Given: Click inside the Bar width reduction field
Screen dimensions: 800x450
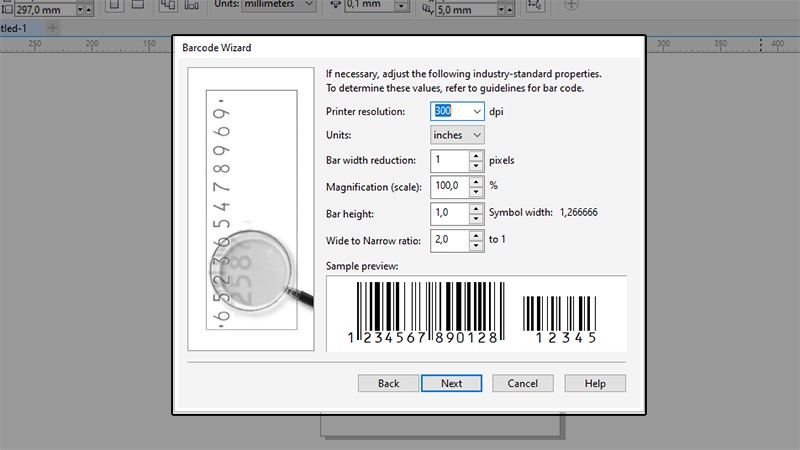Looking at the screenshot, I should [x=448, y=160].
